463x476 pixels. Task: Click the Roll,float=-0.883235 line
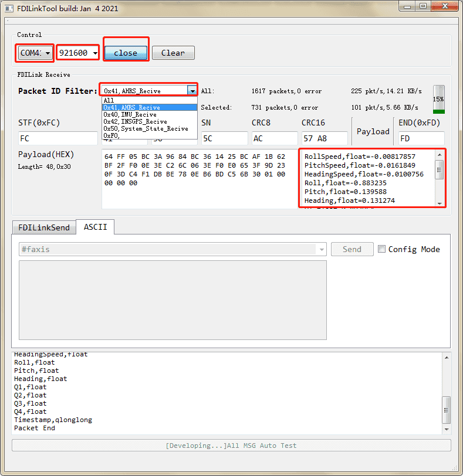(x=346, y=183)
